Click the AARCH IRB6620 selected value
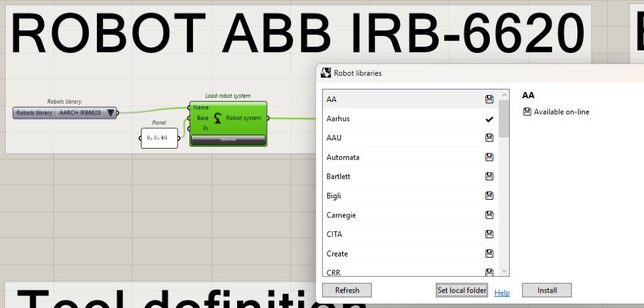The height and width of the screenshot is (308, 644). [80, 113]
